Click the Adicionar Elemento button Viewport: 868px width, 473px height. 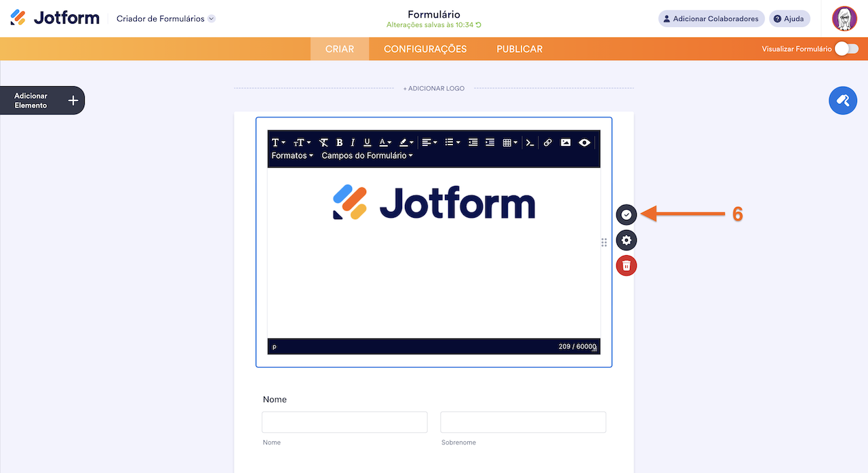tap(43, 100)
